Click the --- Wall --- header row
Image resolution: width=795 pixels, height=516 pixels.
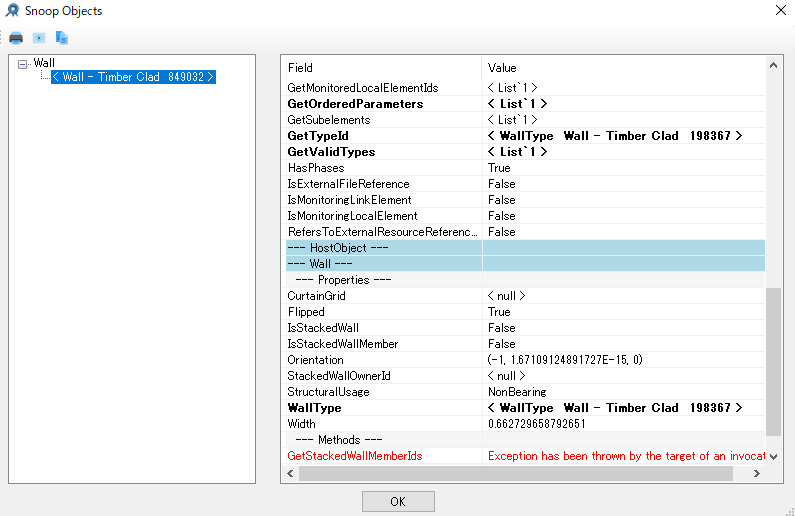pyautogui.click(x=525, y=264)
